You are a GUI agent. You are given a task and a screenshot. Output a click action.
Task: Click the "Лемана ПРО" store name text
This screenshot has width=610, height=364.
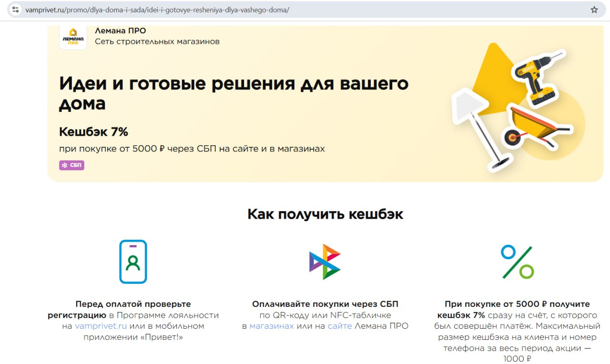pyautogui.click(x=120, y=30)
